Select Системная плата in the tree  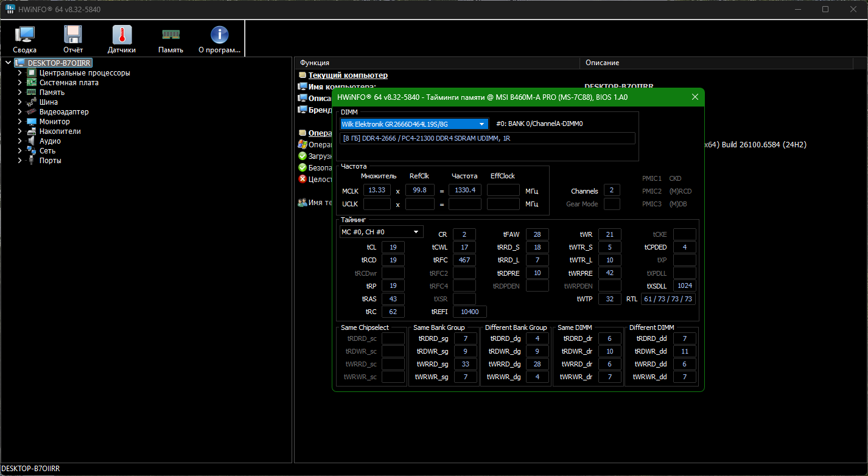click(69, 83)
